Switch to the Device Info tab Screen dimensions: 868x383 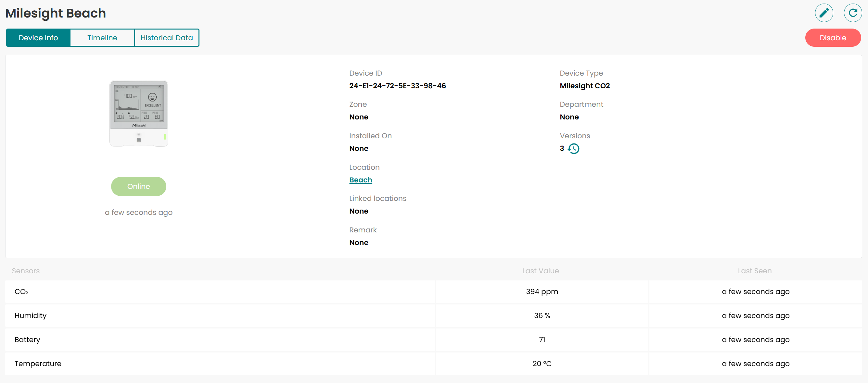[x=38, y=38]
